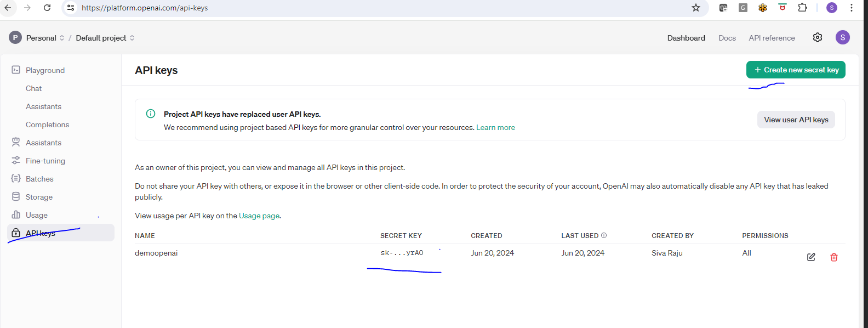The height and width of the screenshot is (328, 868).
Task: Click the Usage bar chart icon in the sidebar
Action: (16, 214)
